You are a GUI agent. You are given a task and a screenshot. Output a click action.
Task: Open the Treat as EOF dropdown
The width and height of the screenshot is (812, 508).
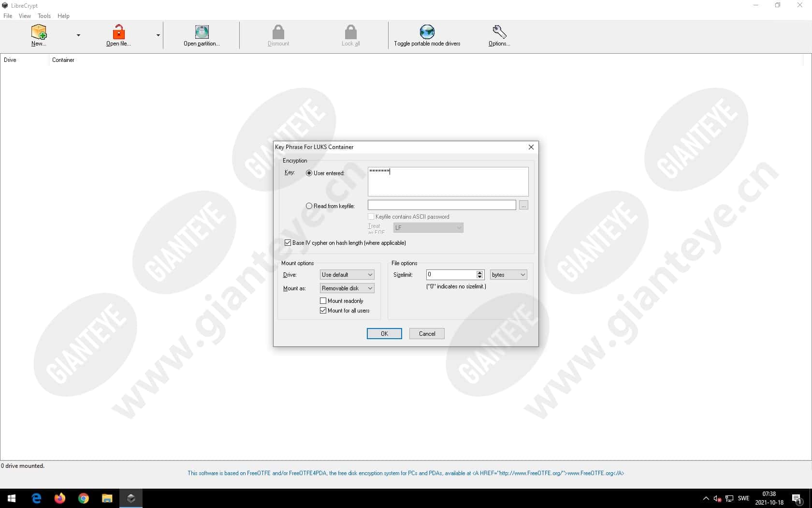[x=428, y=227]
